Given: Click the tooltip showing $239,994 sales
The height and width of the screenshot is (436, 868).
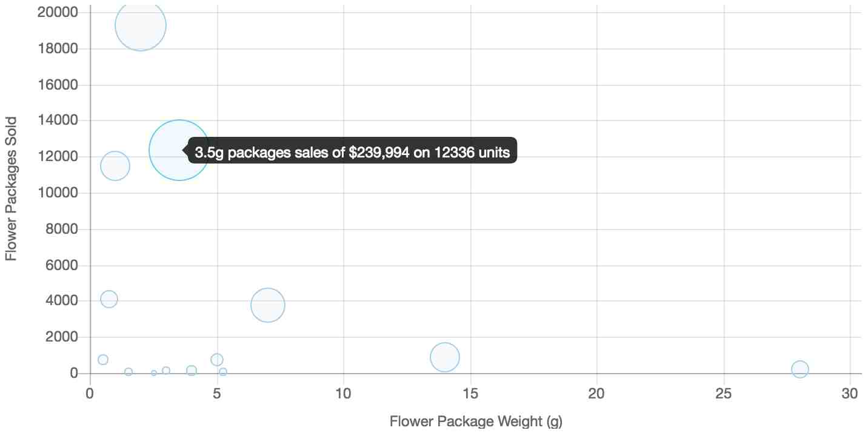Looking at the screenshot, I should [x=352, y=151].
